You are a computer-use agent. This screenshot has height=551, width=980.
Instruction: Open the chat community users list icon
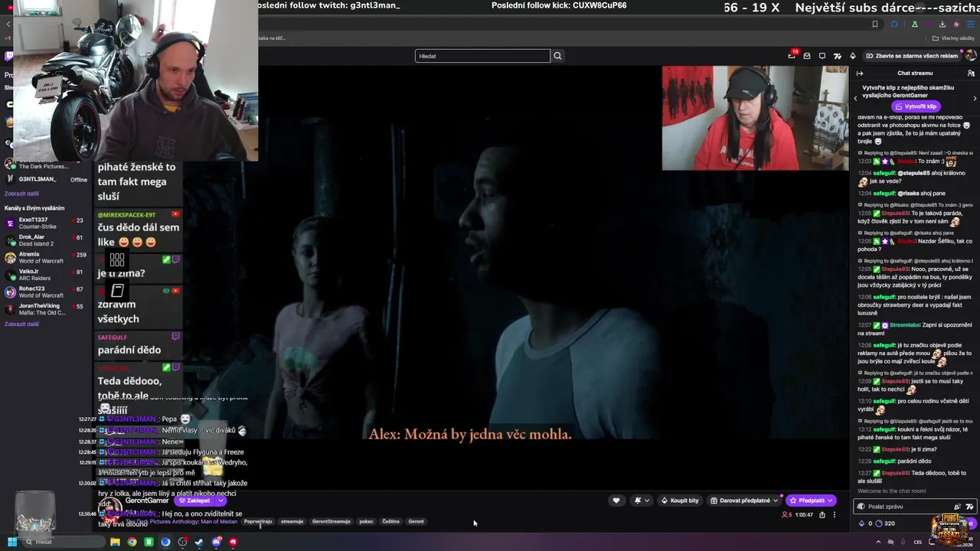[x=971, y=73]
